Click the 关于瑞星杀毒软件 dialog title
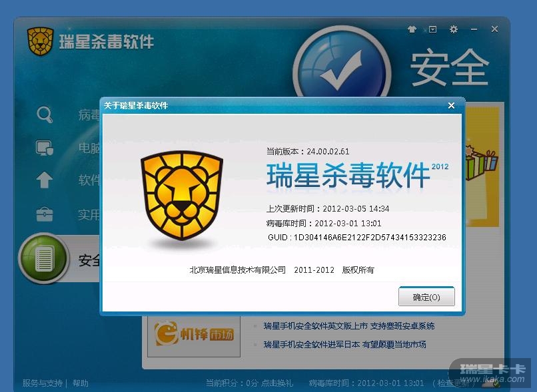The height and width of the screenshot is (392, 537). [136, 105]
